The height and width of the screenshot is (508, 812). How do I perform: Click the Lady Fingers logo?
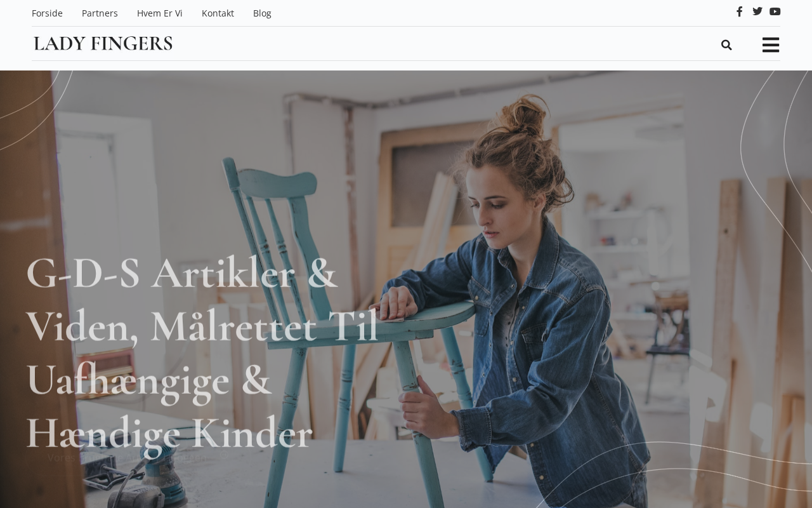103,43
